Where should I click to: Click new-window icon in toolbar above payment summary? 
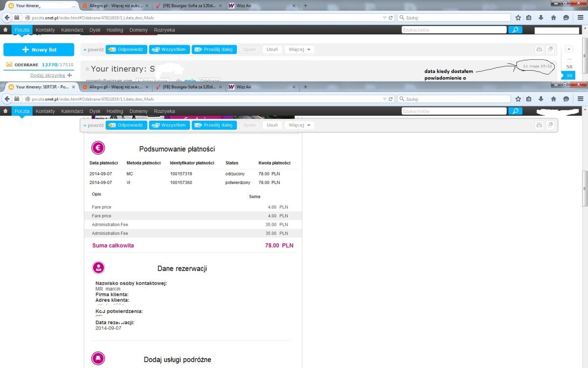coord(550,125)
